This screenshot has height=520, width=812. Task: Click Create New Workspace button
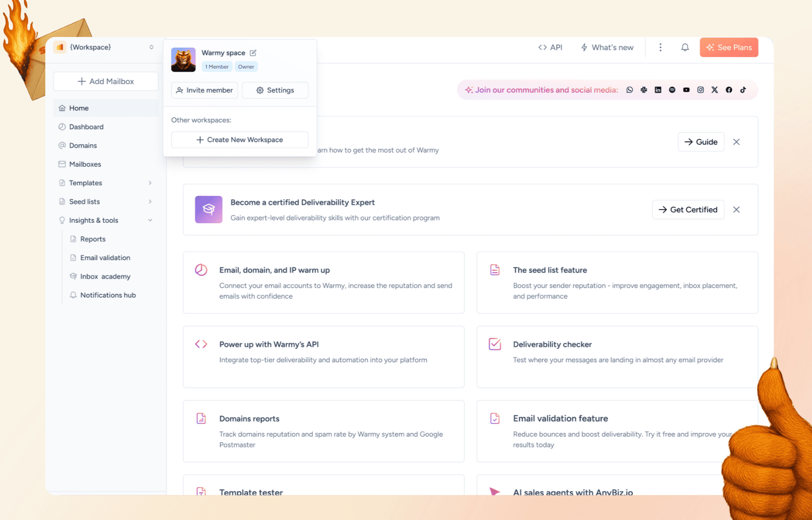click(x=240, y=140)
